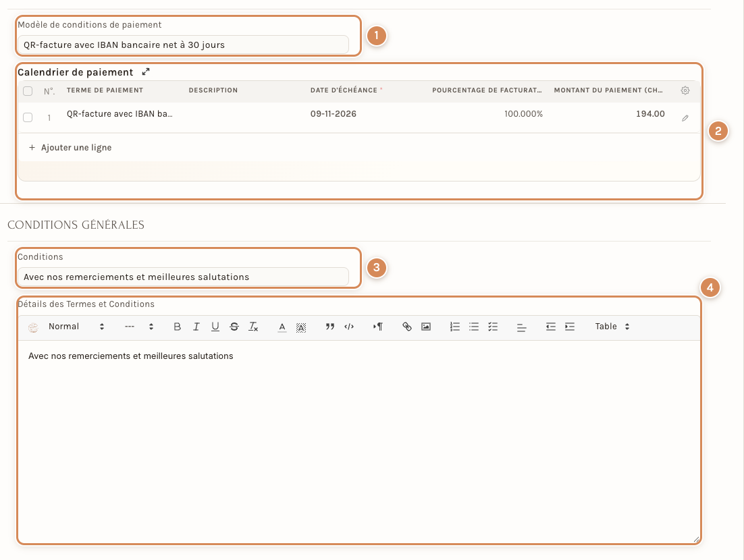
Task: Toggle bold formatting in the editor
Action: (x=177, y=327)
